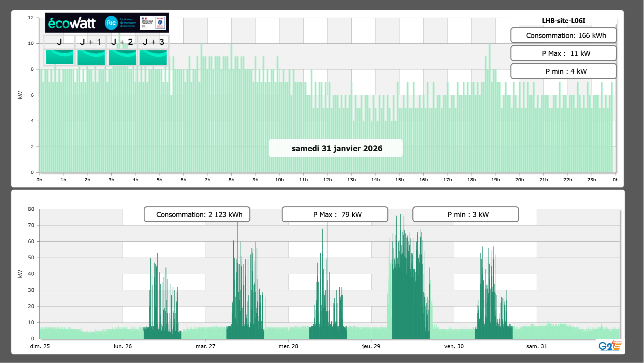
Task: Select the J+1 day label
Action: 91,42
